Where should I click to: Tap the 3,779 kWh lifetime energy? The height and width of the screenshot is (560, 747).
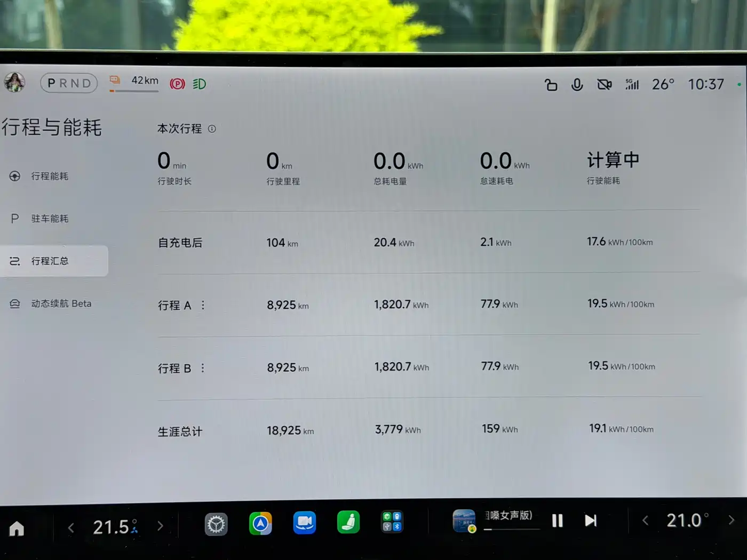(398, 429)
